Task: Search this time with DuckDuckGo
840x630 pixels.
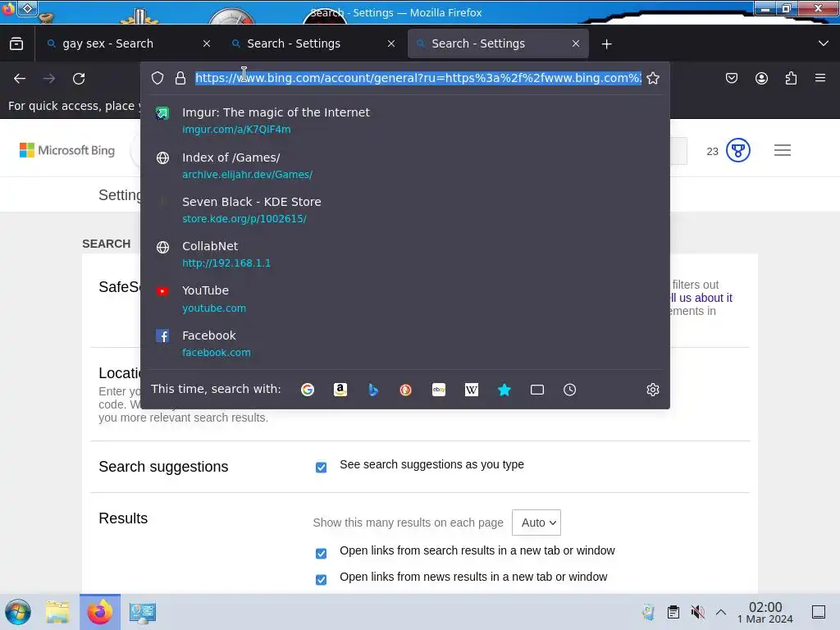Action: 405,390
